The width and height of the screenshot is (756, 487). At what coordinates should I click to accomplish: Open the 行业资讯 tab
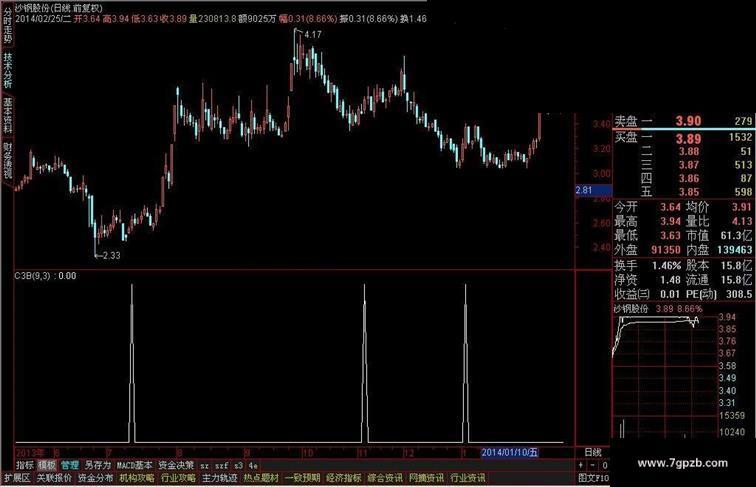click(x=468, y=478)
